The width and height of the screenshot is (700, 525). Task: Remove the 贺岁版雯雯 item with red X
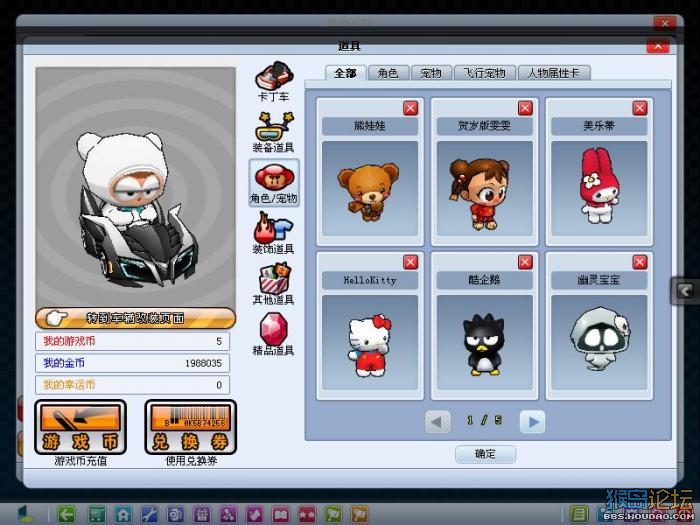point(525,108)
